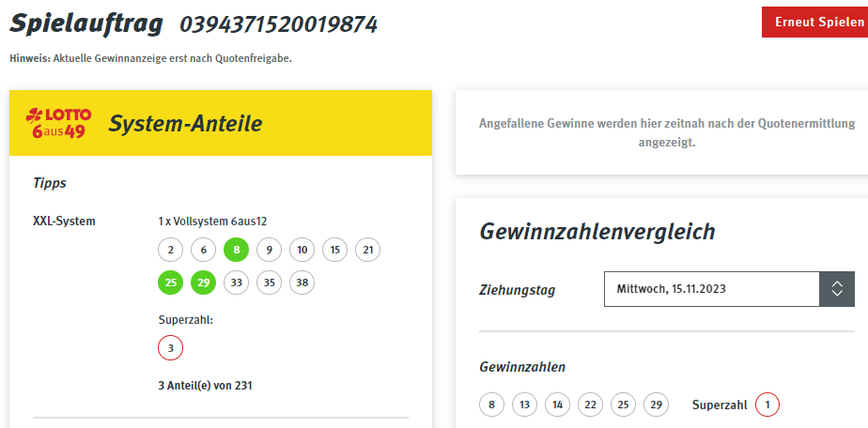Click the up-down chevron of Ziehungstag selector
The height and width of the screenshot is (428, 868).
click(837, 289)
